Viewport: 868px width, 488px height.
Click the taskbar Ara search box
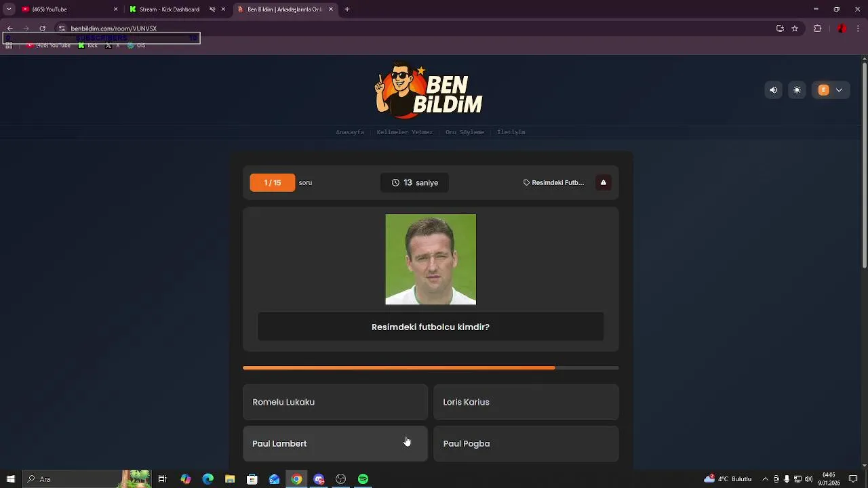pyautogui.click(x=86, y=479)
